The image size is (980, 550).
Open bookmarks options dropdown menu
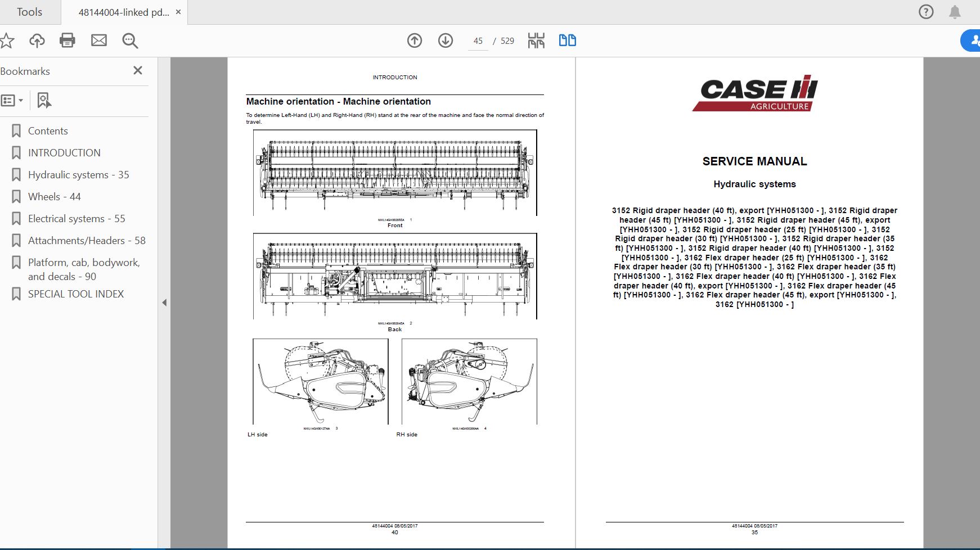pos(12,101)
